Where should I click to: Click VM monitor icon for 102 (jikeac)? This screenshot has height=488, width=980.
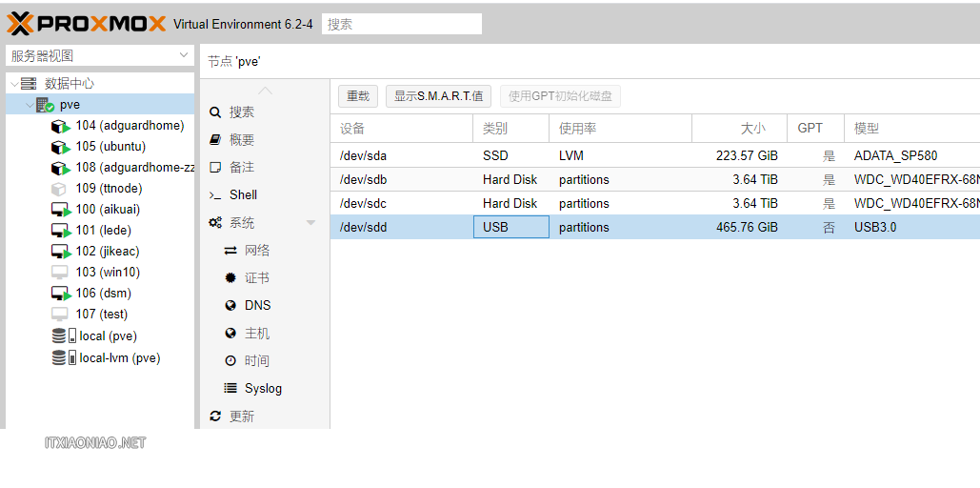point(61,252)
